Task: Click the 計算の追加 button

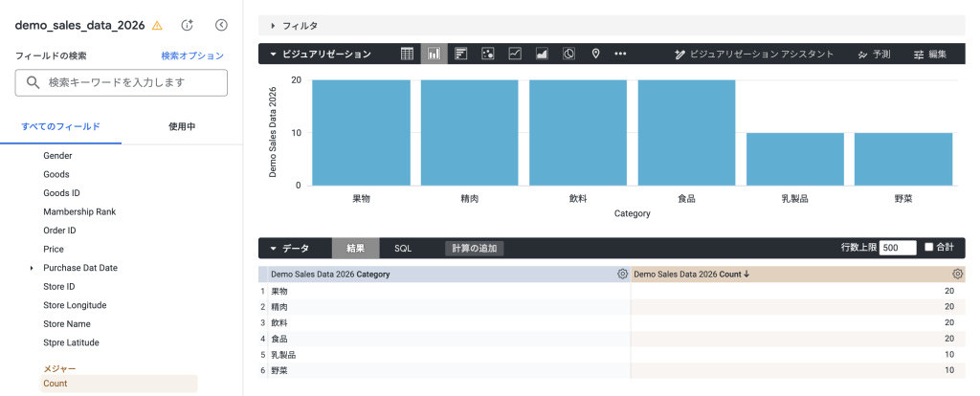Action: pyautogui.click(x=475, y=248)
